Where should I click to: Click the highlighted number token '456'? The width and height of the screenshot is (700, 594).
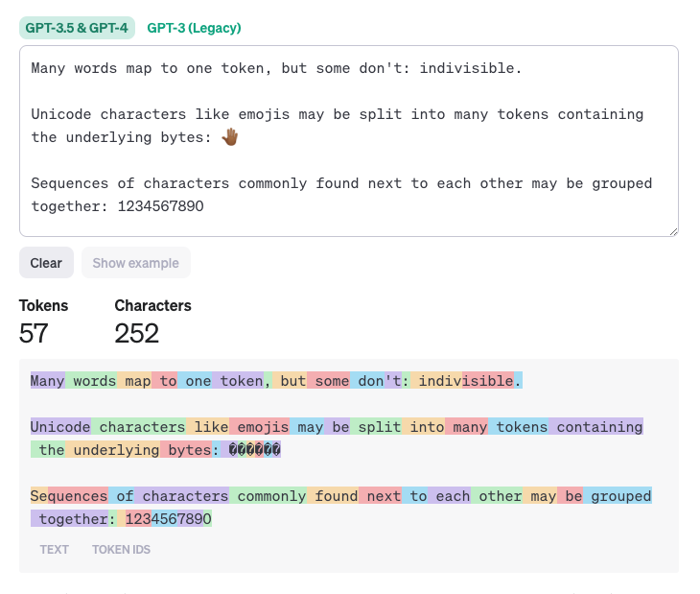click(165, 519)
